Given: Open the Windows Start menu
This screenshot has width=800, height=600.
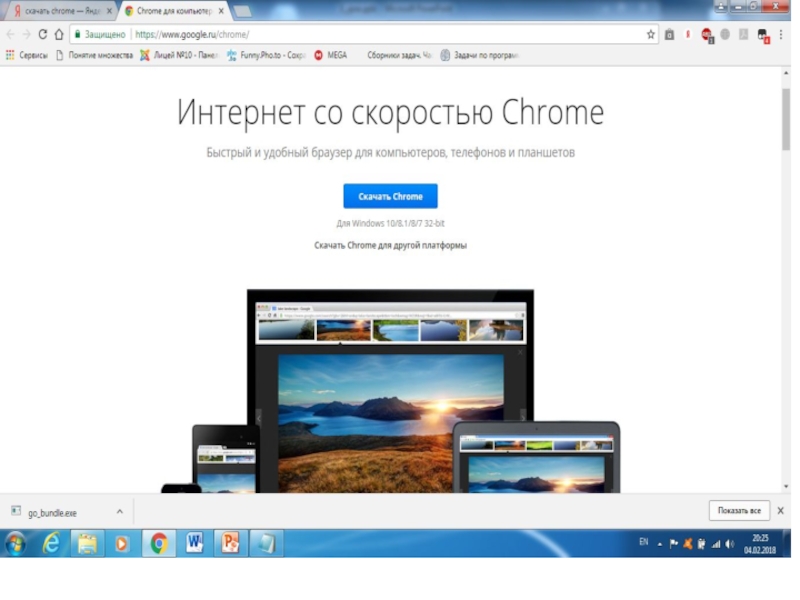Looking at the screenshot, I should pyautogui.click(x=15, y=543).
